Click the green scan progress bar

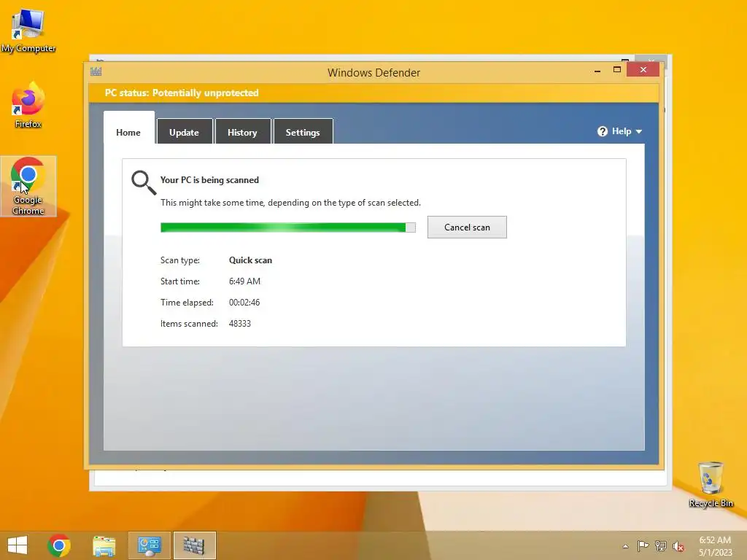click(x=287, y=227)
